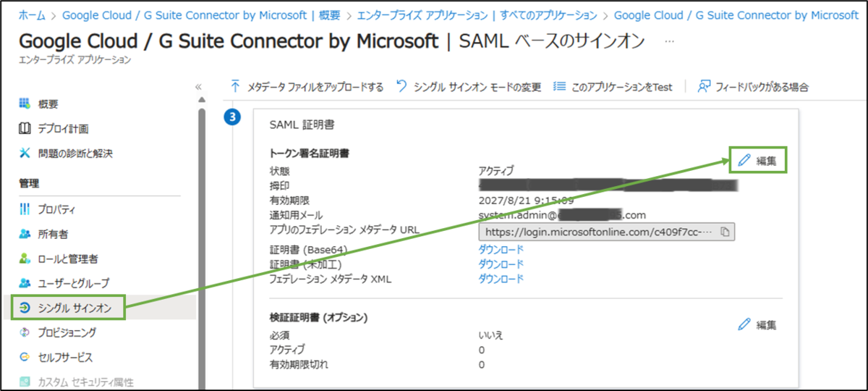Click the シングル サインオン circular icon
The height and width of the screenshot is (391, 868).
click(25, 308)
